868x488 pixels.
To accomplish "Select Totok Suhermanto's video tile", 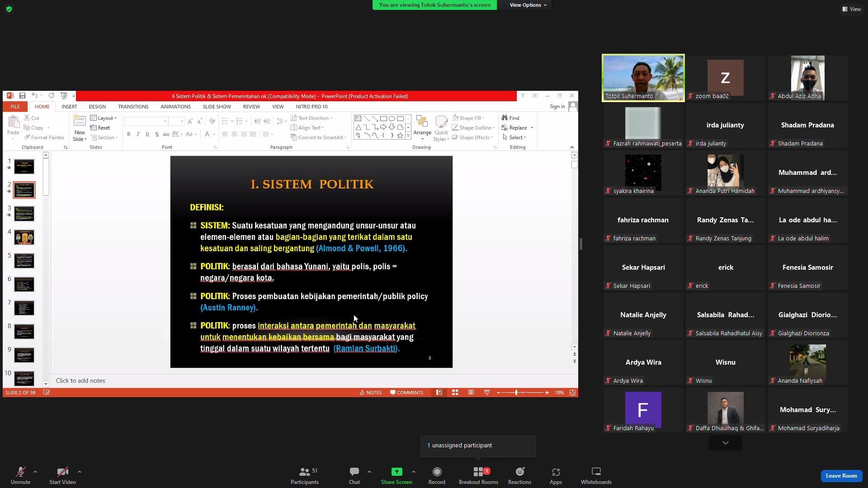I will (643, 78).
